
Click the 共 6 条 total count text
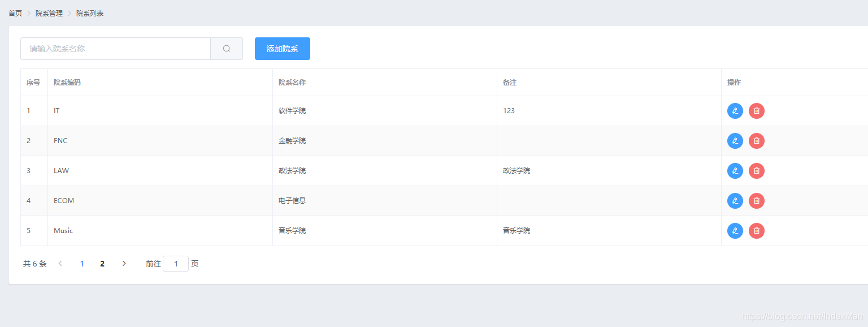[35, 264]
